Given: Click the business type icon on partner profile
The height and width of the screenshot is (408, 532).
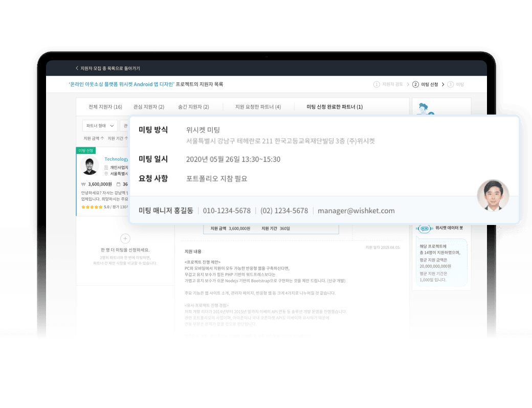Looking at the screenshot, I should [106, 168].
